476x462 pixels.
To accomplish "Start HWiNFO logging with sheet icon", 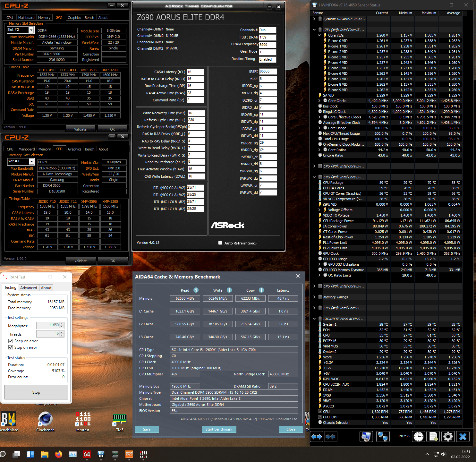I will point(433,437).
